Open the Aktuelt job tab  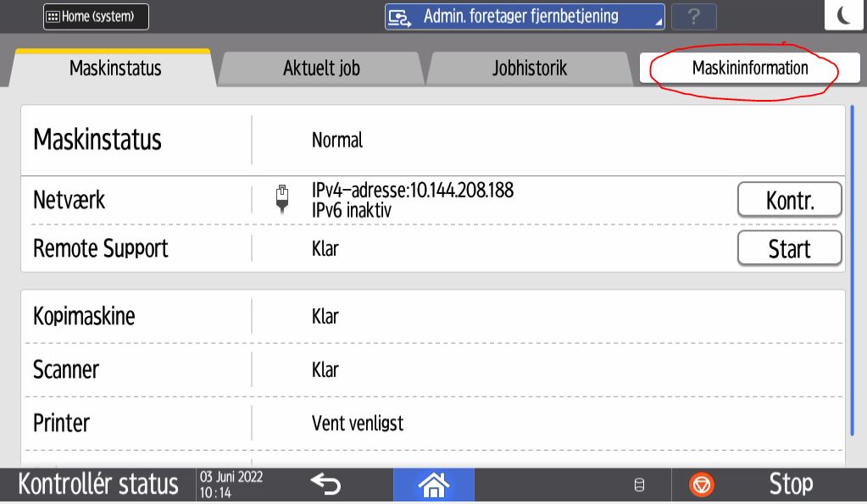[321, 69]
